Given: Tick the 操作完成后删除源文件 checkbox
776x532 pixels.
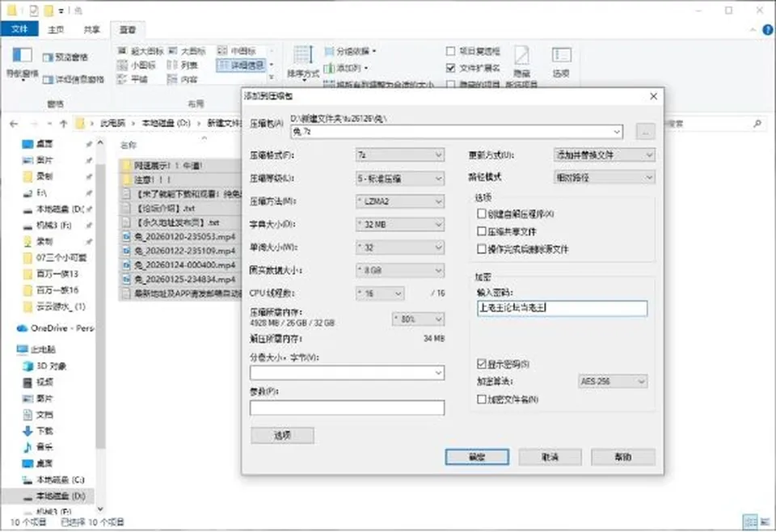Looking at the screenshot, I should click(x=481, y=249).
